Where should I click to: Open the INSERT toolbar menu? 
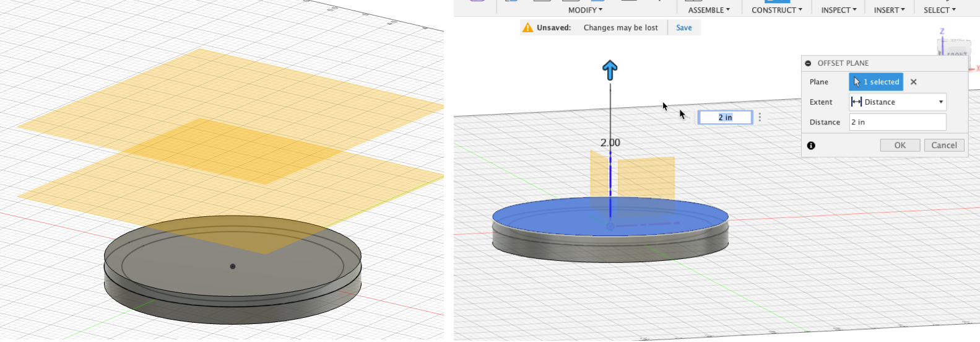coord(889,10)
